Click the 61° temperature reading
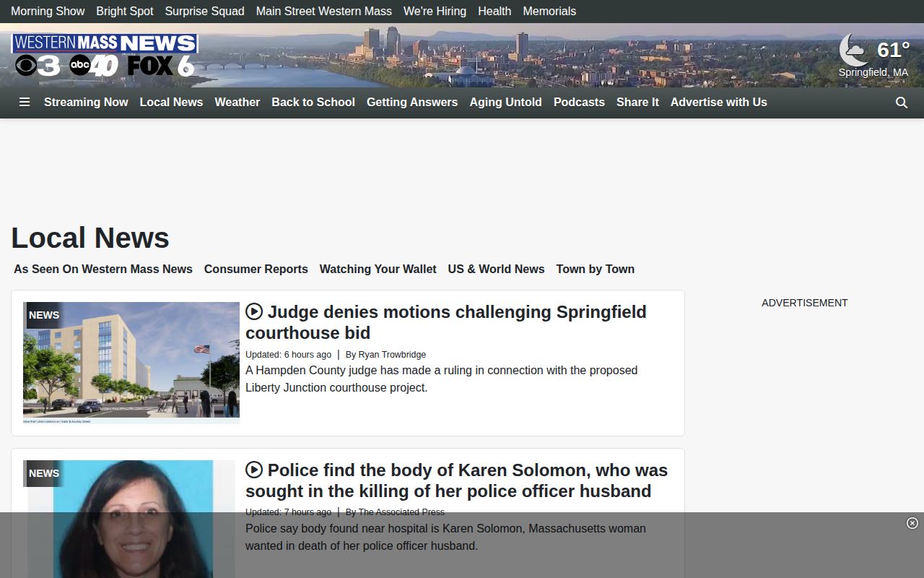Viewport: 924px width, 578px height. tap(893, 50)
